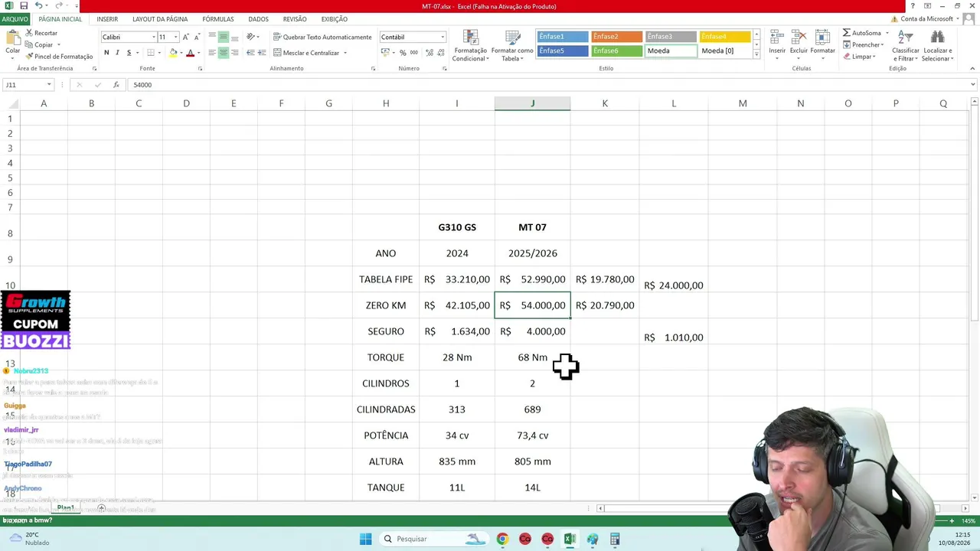This screenshot has width=980, height=551.
Task: Apply the blue Ênfase1 style swatch
Action: click(563, 37)
